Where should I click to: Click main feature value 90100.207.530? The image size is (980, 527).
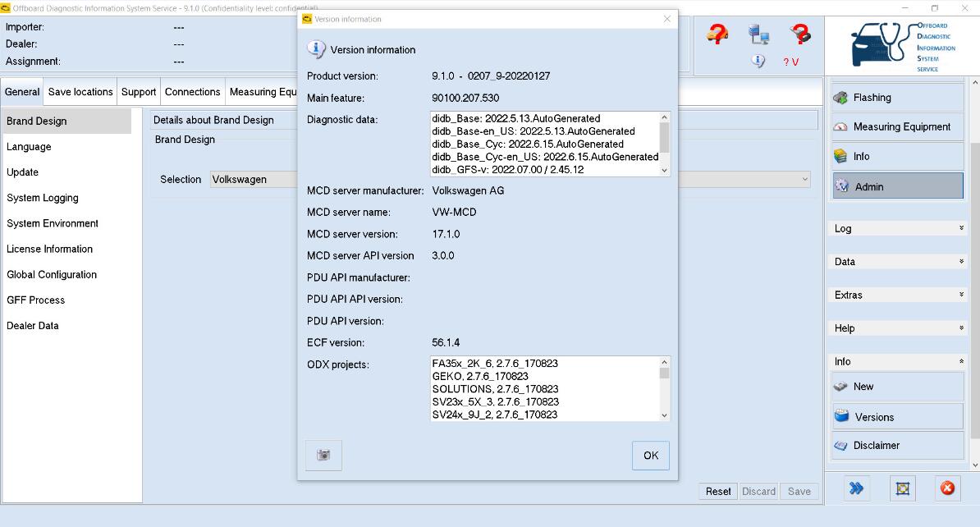point(465,99)
